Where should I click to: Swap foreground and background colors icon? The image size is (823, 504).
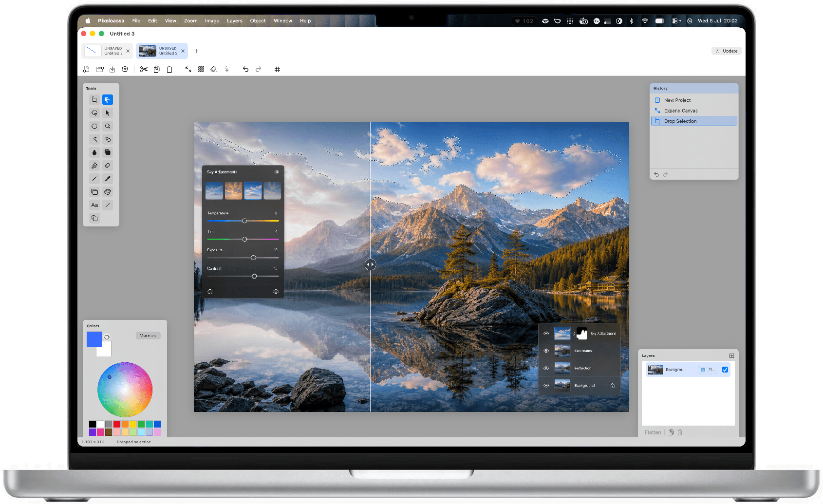107,337
